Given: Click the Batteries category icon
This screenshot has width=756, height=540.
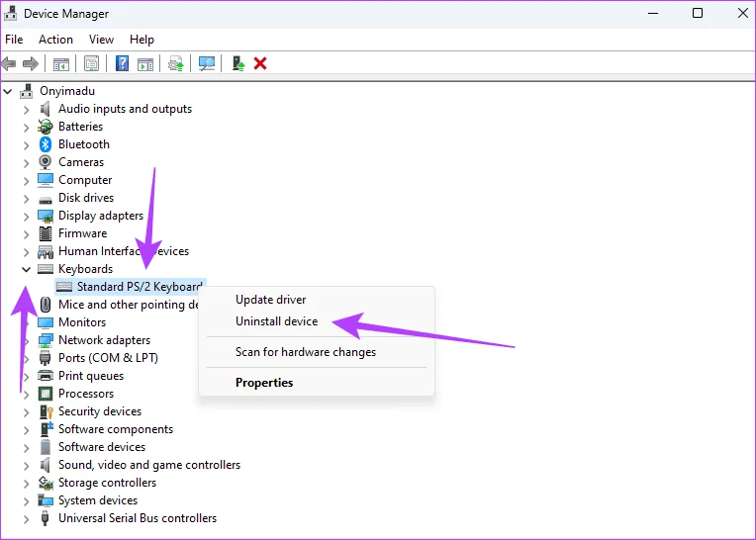Looking at the screenshot, I should 46,127.
